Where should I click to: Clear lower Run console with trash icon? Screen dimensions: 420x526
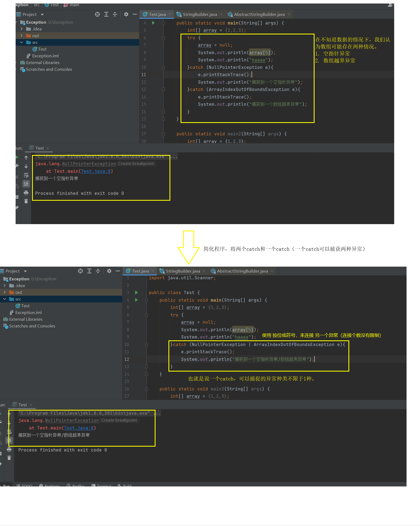click(x=9, y=458)
